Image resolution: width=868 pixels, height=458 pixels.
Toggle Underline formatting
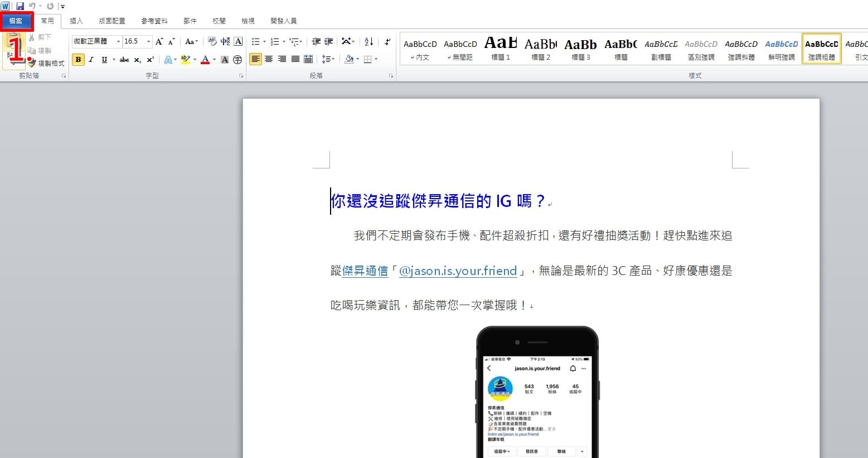click(104, 60)
